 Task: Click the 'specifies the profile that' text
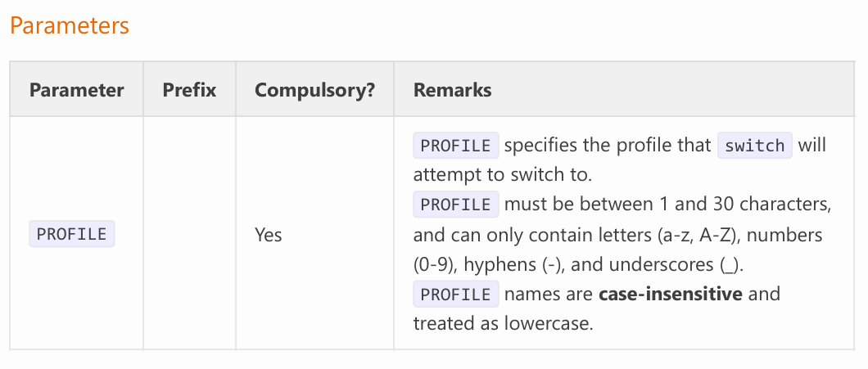point(608,146)
